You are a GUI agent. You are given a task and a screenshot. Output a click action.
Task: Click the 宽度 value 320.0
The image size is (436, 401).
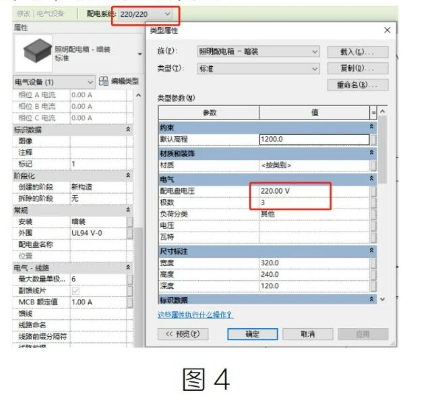click(314, 263)
